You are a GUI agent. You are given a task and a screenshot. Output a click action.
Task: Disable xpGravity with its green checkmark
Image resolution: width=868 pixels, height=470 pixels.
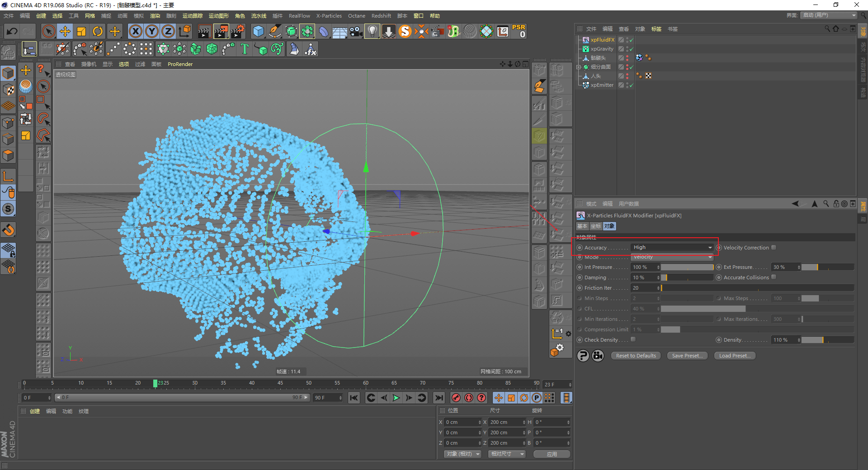[631, 49]
